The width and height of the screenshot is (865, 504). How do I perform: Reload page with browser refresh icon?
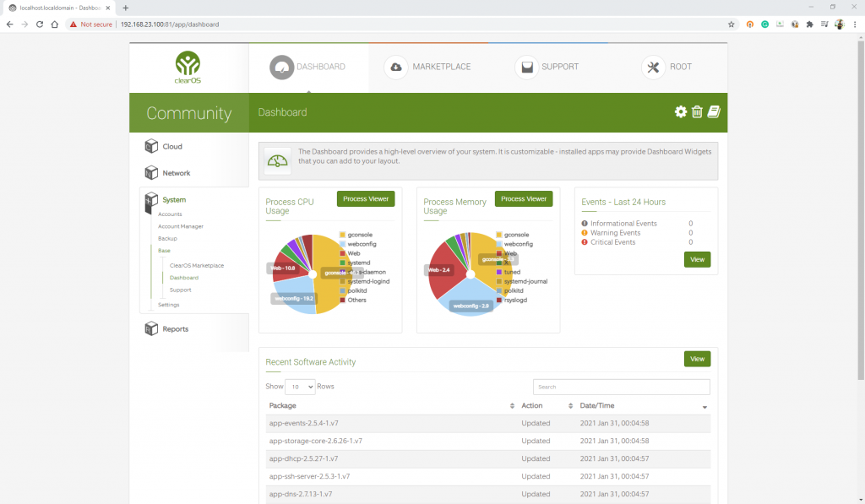pos(39,24)
